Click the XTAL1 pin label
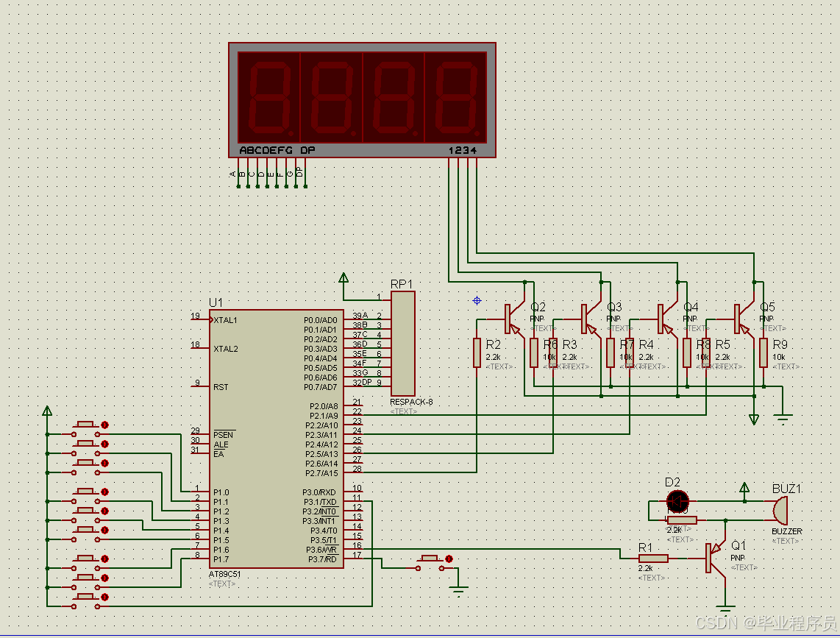840x638 pixels. 225,320
